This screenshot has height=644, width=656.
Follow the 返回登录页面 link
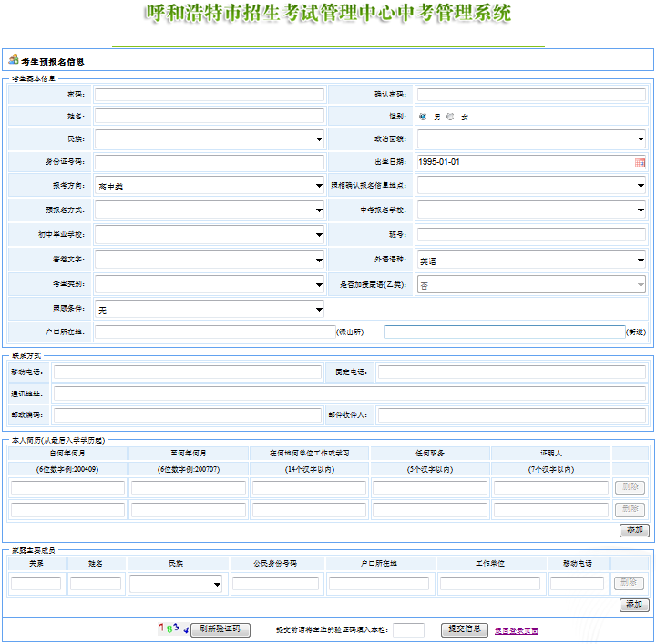pos(517,630)
